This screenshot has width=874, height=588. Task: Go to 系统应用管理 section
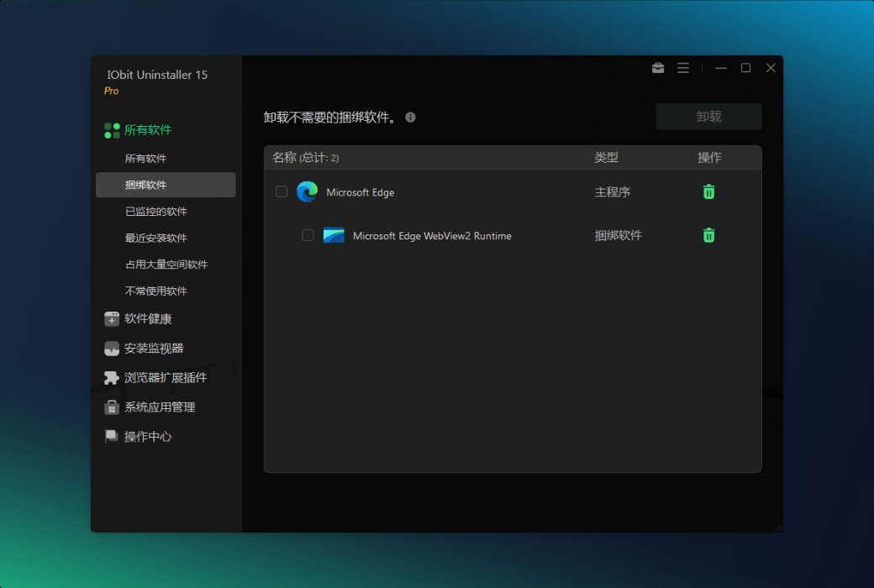click(x=160, y=407)
